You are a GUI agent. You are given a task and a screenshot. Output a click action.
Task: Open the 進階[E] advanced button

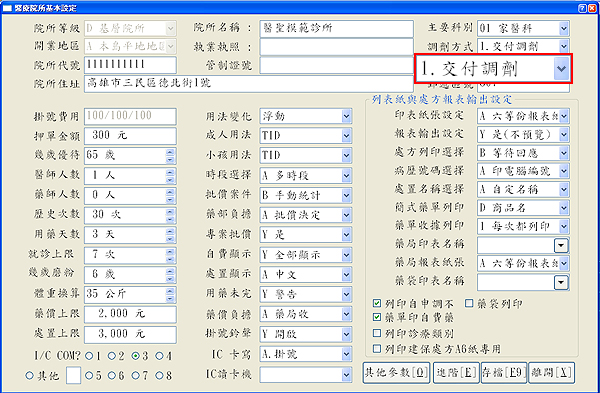(x=456, y=373)
